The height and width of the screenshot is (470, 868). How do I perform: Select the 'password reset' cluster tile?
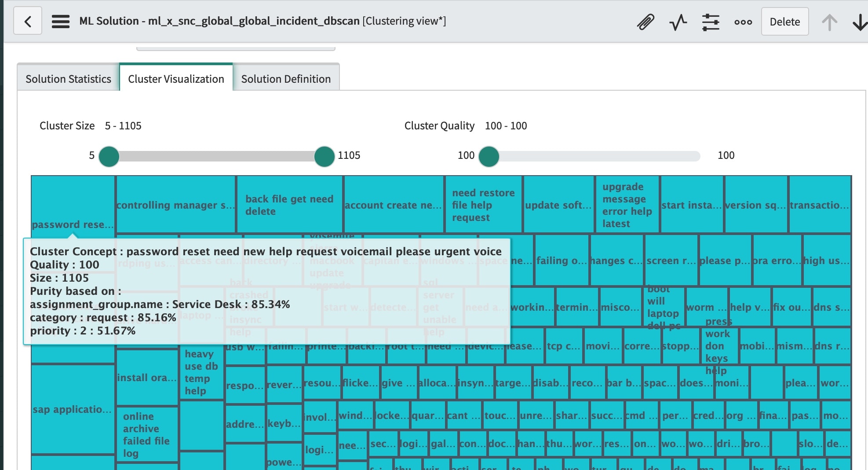(x=73, y=204)
